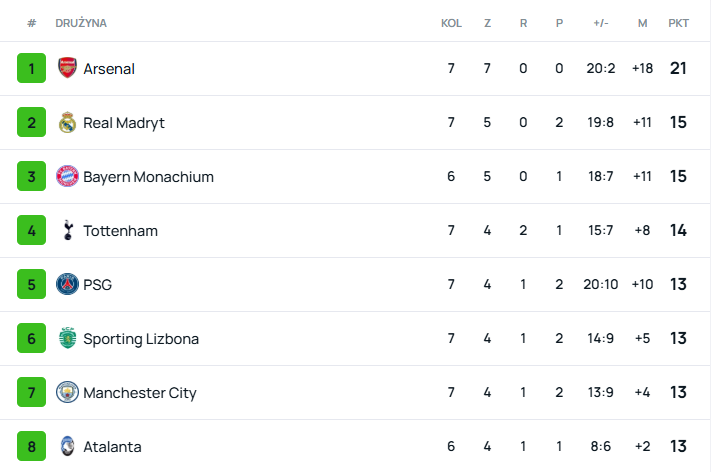The height and width of the screenshot is (472, 711).
Task: Sort by the PKT column header
Action: 679,23
